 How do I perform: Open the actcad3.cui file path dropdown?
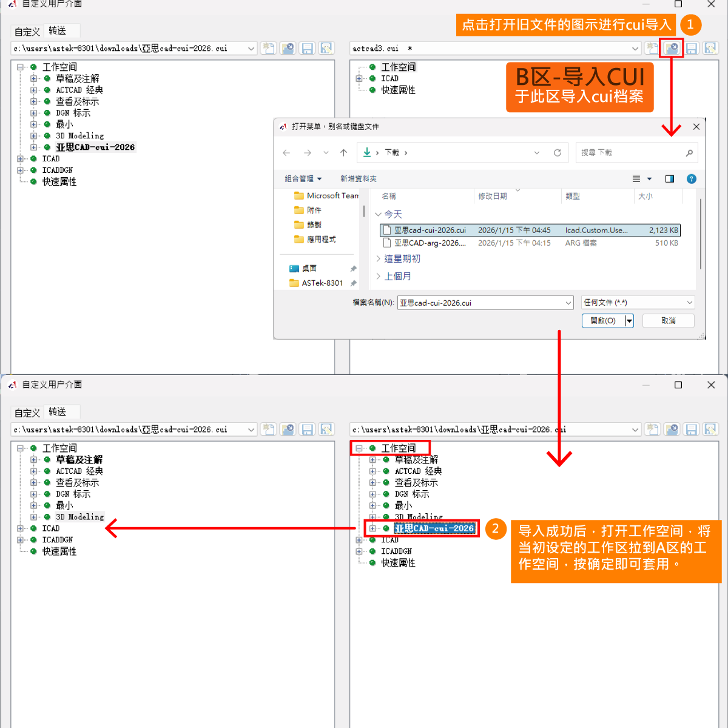[635, 49]
